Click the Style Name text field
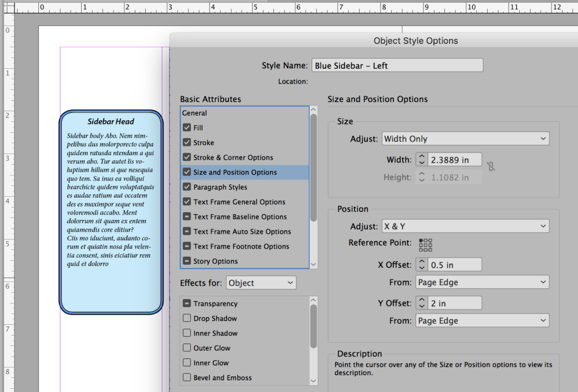 pos(397,65)
